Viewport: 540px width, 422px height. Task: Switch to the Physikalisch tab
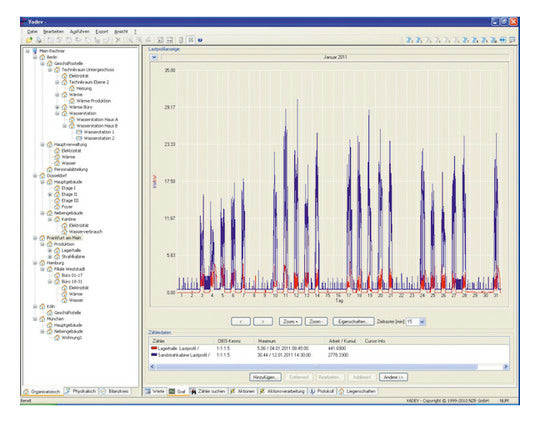click(x=81, y=391)
